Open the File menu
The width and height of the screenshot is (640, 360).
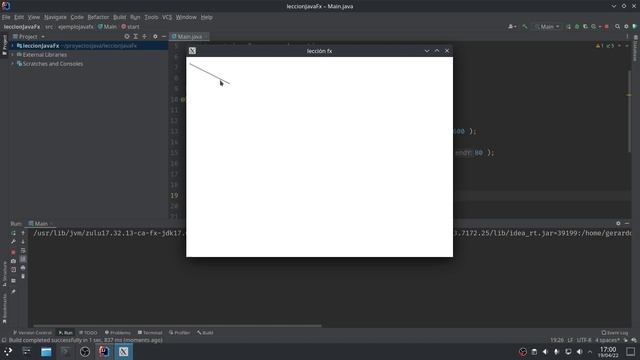6,17
